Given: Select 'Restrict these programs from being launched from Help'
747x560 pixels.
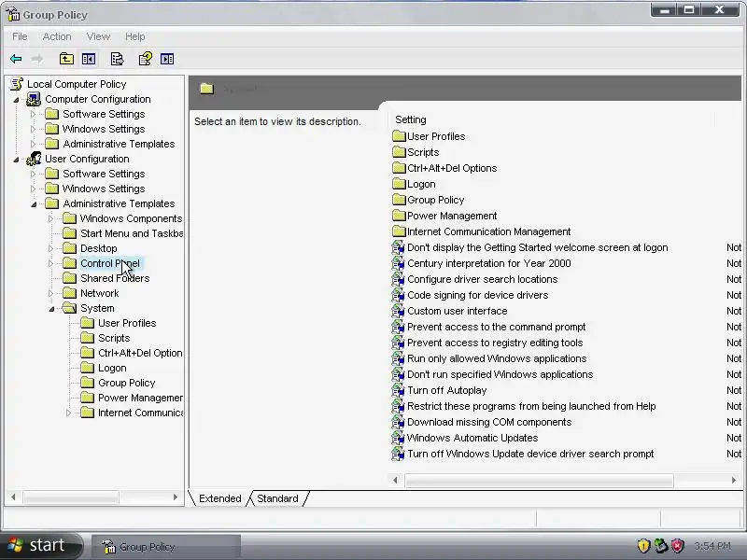Looking at the screenshot, I should point(531,406).
